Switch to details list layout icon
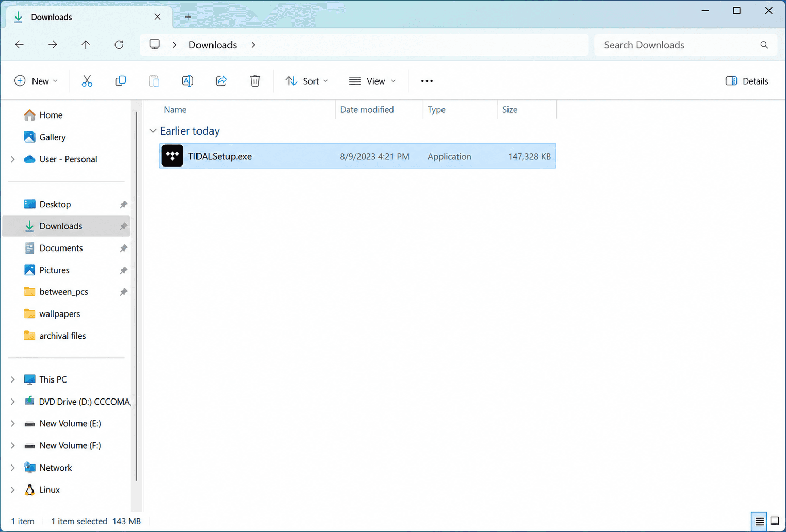786x532 pixels. tap(759, 521)
